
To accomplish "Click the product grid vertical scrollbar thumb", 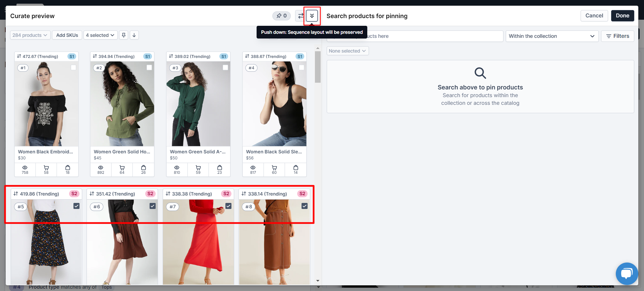I will [318, 67].
